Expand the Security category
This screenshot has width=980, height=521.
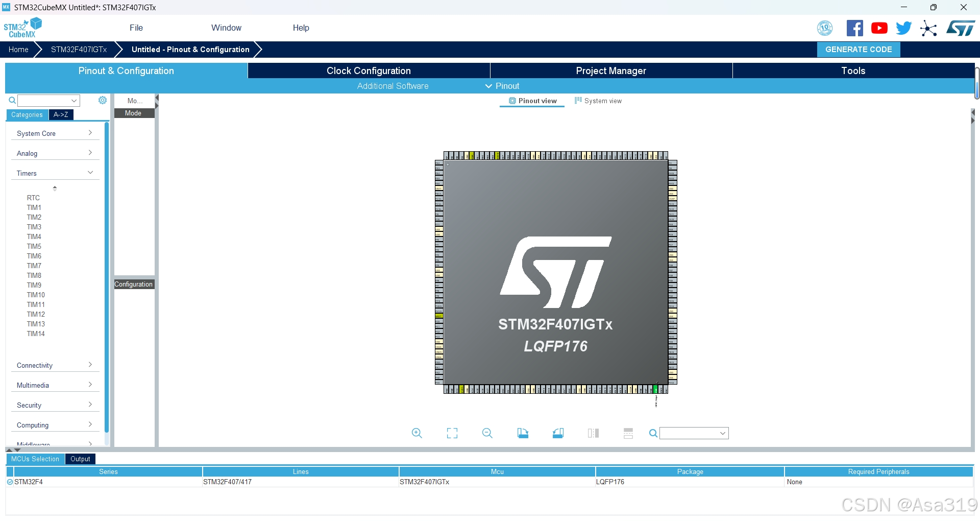point(55,405)
